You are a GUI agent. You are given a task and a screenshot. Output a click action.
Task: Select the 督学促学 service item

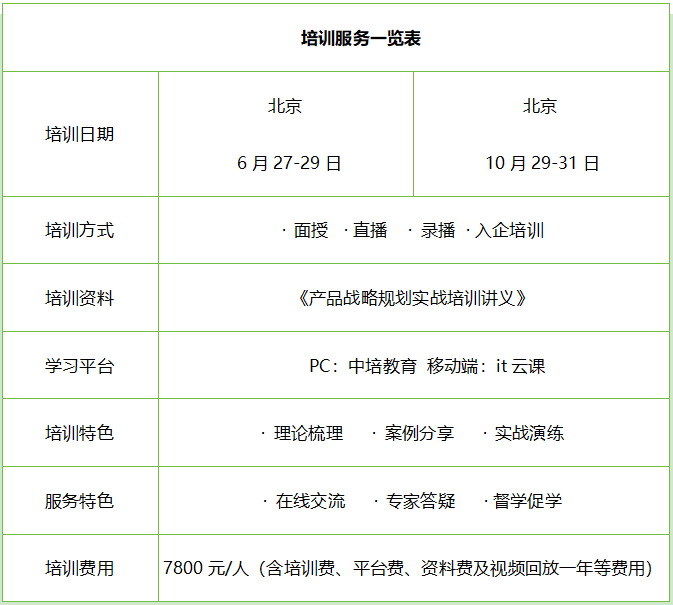pos(527,501)
